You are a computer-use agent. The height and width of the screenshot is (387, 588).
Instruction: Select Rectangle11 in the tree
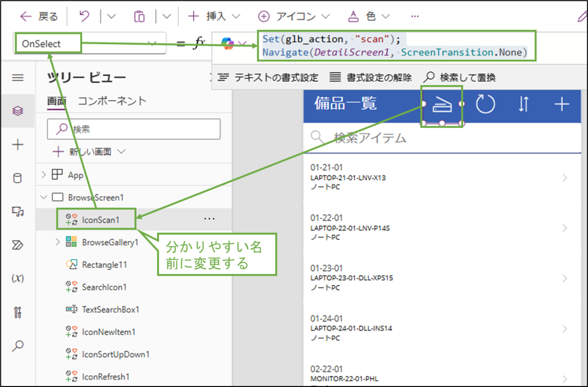pos(104,264)
